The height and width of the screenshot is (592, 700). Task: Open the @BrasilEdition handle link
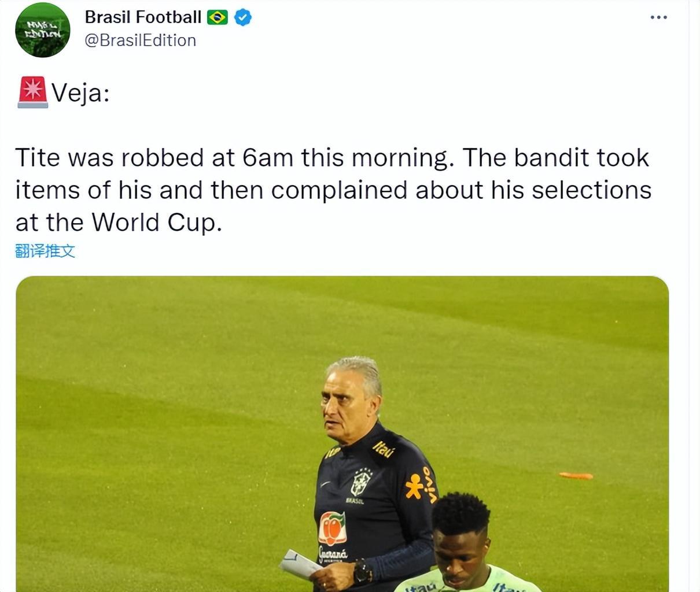point(141,40)
